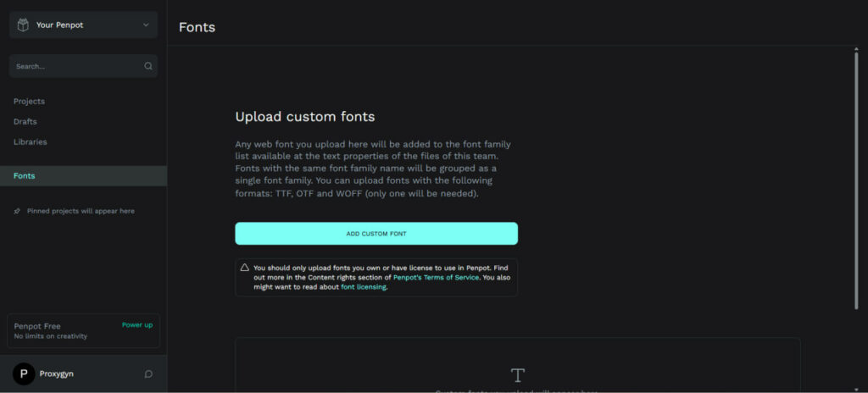Open Projects in the sidebar
The image size is (868, 393).
pyautogui.click(x=30, y=102)
